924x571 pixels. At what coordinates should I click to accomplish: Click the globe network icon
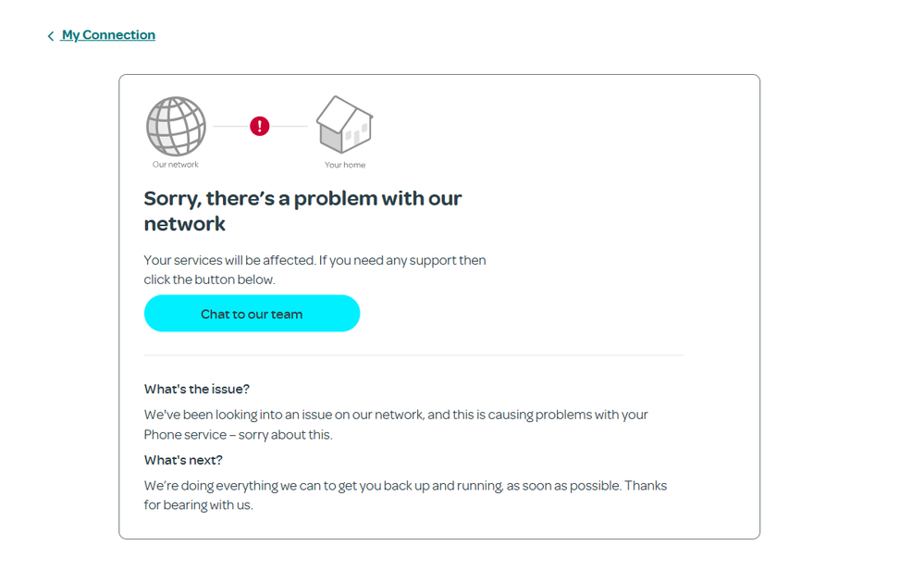176,126
